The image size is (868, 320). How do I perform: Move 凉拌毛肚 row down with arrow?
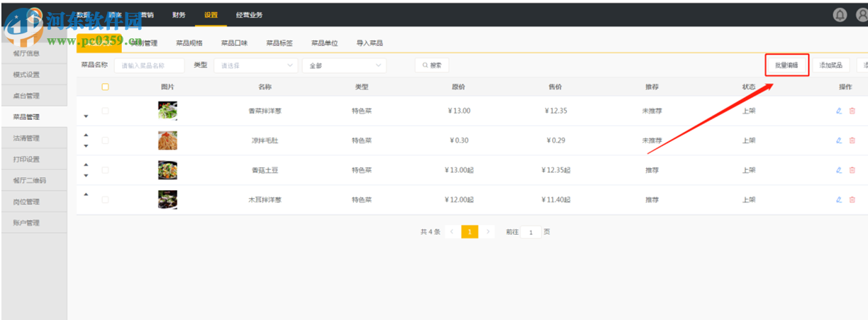pyautogui.click(x=87, y=146)
